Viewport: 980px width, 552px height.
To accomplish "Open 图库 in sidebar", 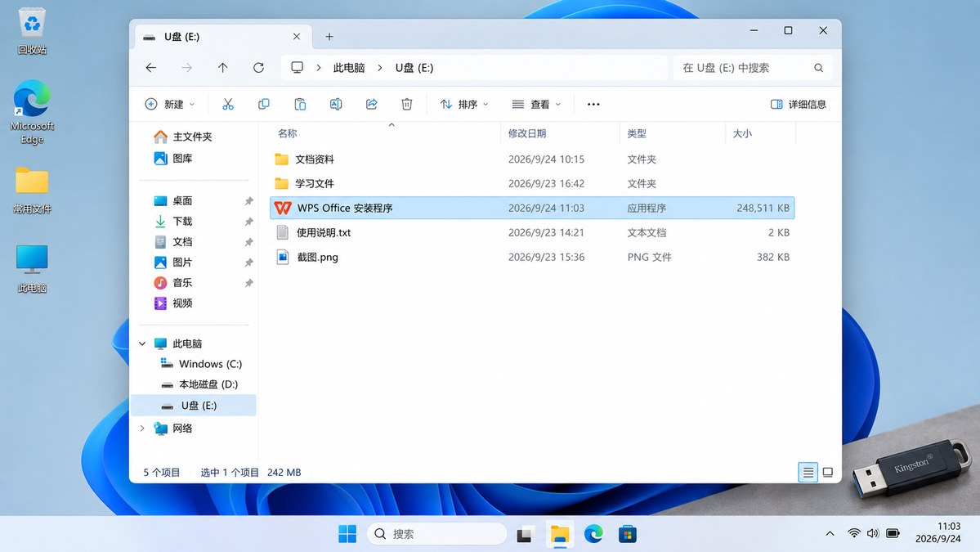I will point(173,158).
